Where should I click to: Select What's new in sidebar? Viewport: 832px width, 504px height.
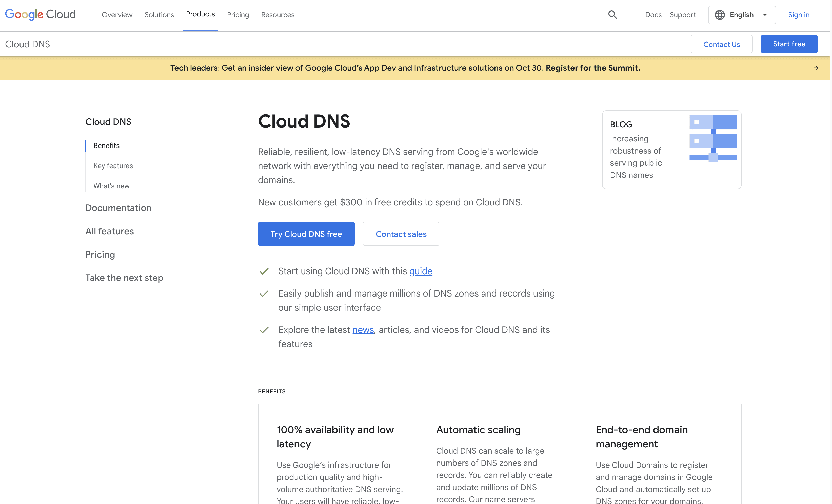(x=111, y=186)
